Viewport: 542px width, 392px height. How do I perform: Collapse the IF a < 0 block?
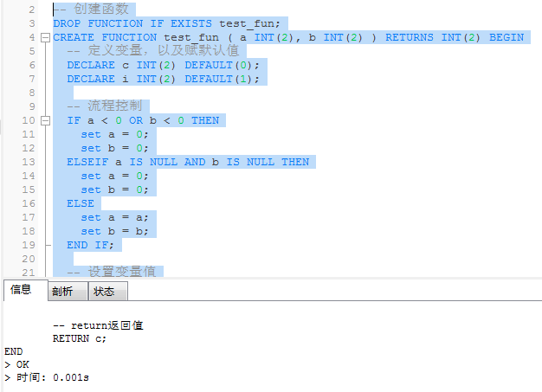click(45, 120)
